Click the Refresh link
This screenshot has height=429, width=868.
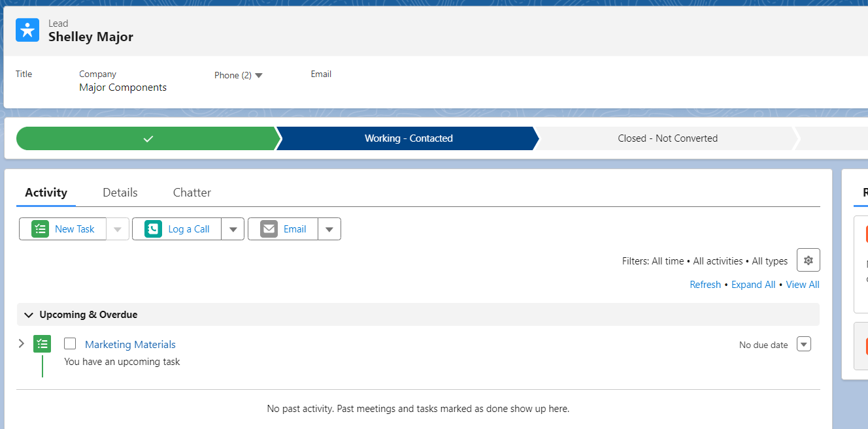point(705,285)
